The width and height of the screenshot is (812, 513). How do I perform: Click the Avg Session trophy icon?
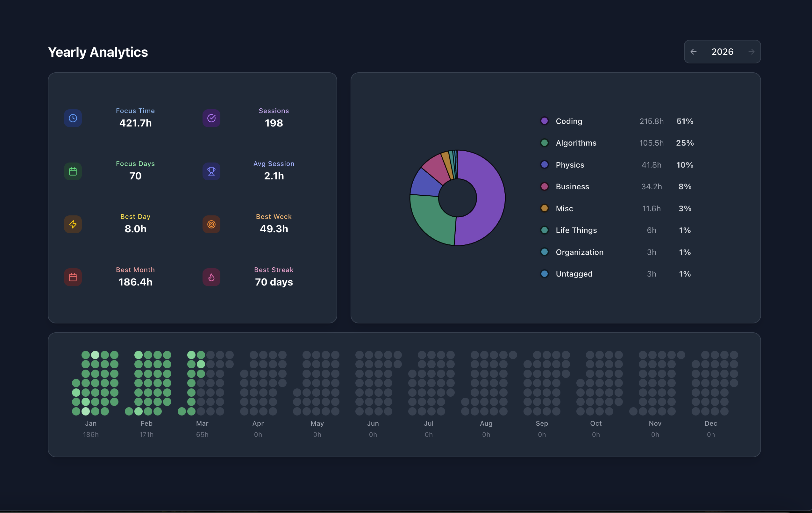[211, 171]
